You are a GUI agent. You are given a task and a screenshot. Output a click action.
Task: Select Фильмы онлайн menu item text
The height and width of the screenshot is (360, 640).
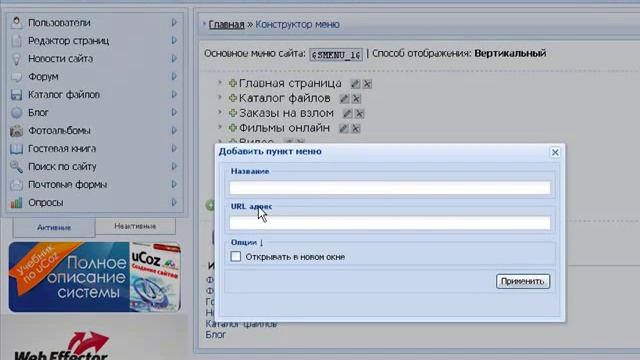[x=284, y=128]
